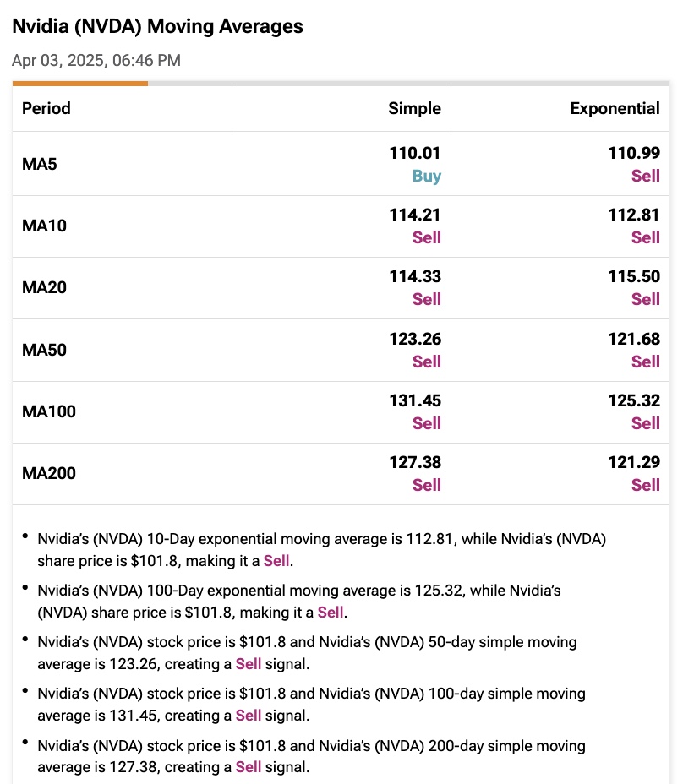Image resolution: width=683 pixels, height=784 pixels.
Task: Click the Buy signal for MA5 simple
Action: point(426,176)
